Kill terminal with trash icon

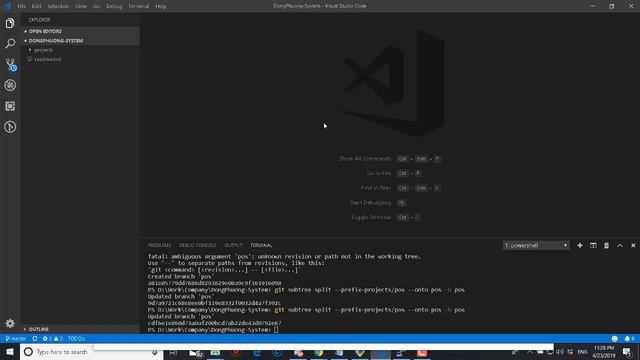pyautogui.click(x=607, y=245)
